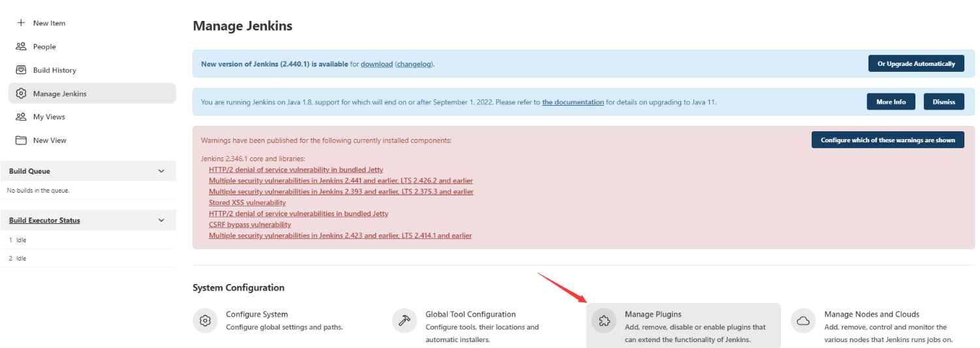
Task: Click executor 2 Idle row
Action: (x=88, y=258)
